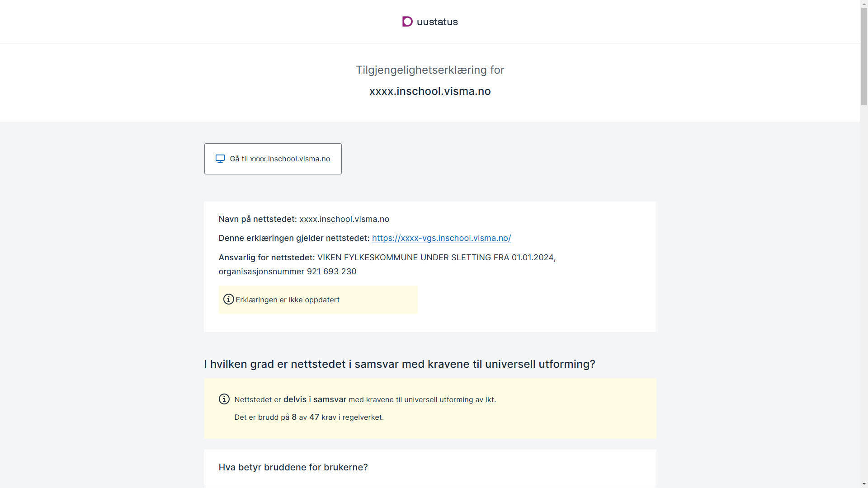Open the 'Gå til xxxx.inschool.visma.no' button

coord(273,159)
